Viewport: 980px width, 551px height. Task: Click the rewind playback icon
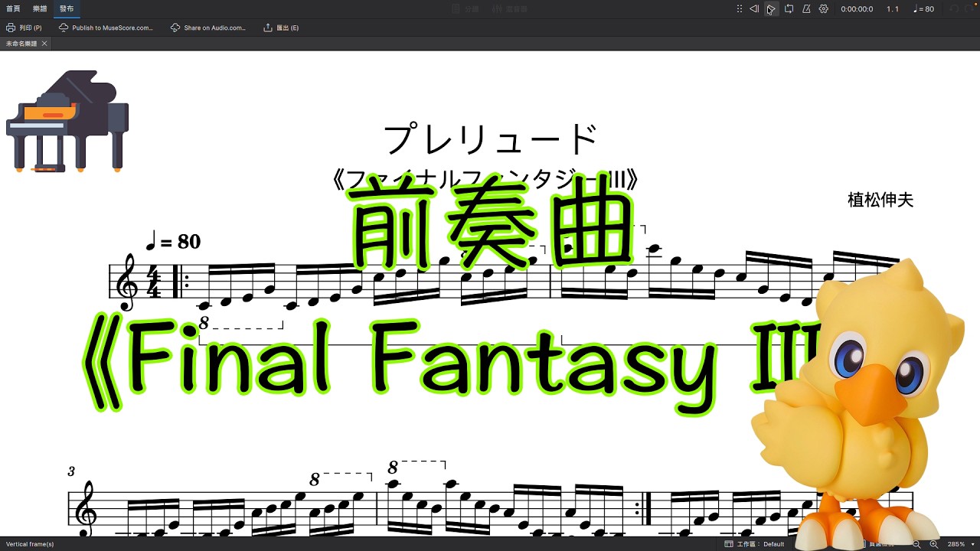pyautogui.click(x=754, y=9)
